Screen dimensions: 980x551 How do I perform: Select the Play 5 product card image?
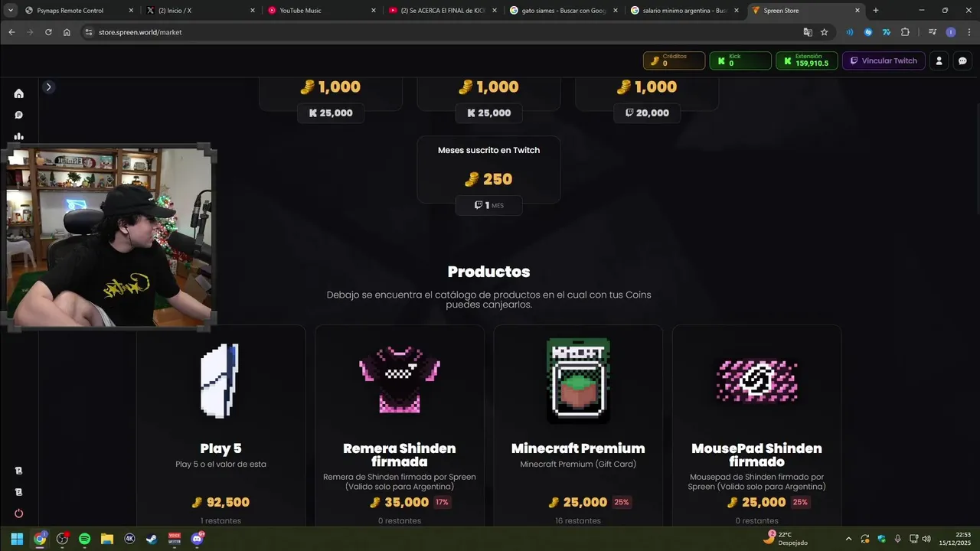[x=220, y=380]
